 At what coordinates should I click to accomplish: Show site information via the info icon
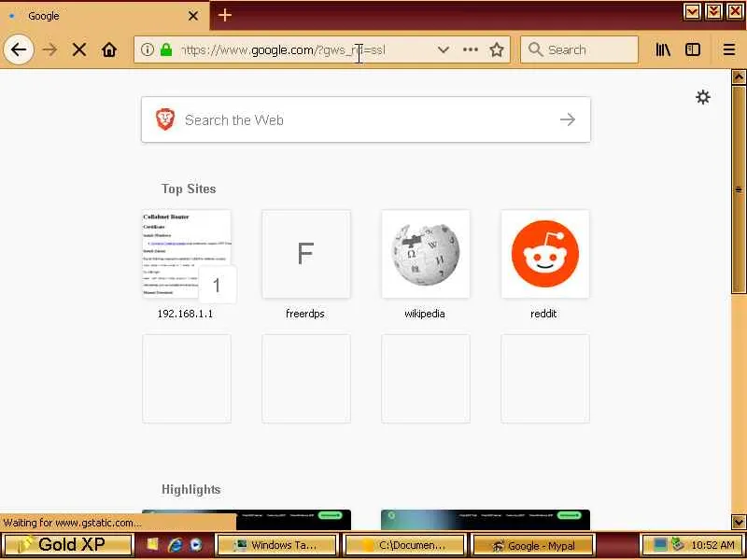pos(148,49)
